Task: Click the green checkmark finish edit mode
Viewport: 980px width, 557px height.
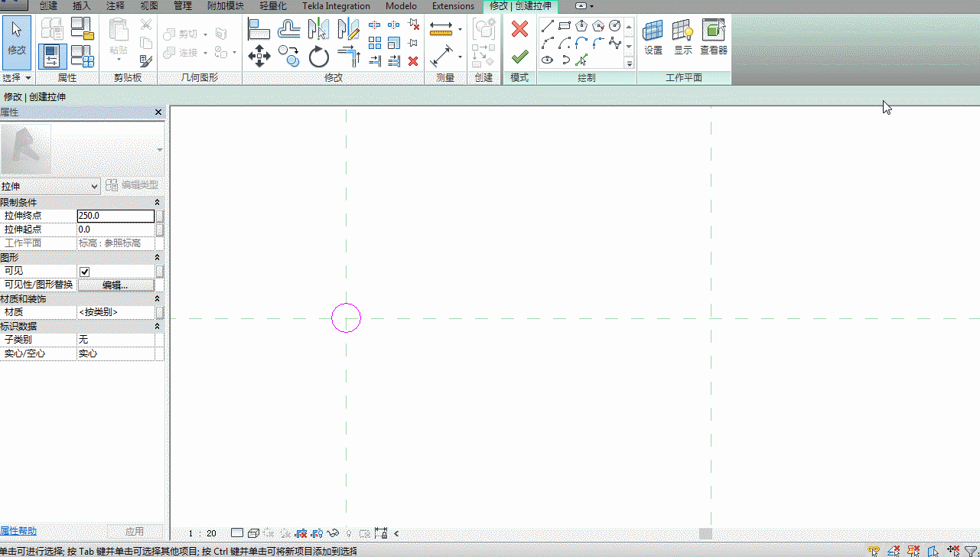Action: click(x=519, y=57)
